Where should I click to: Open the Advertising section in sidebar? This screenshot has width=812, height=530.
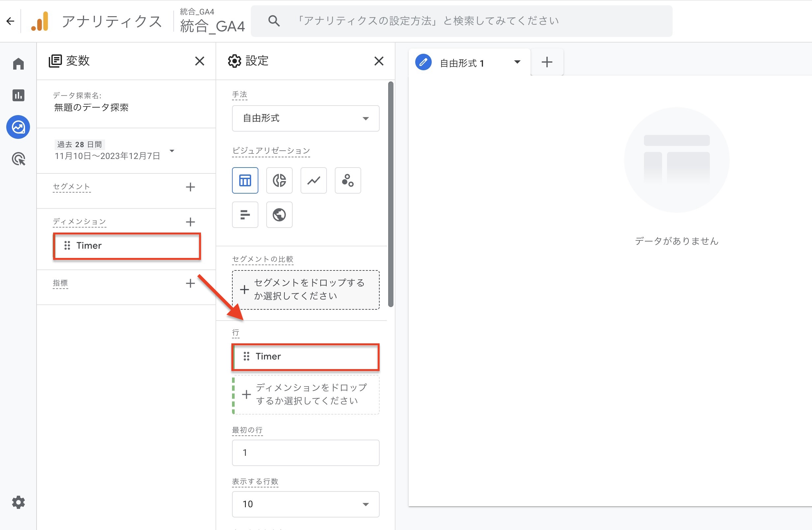(18, 159)
